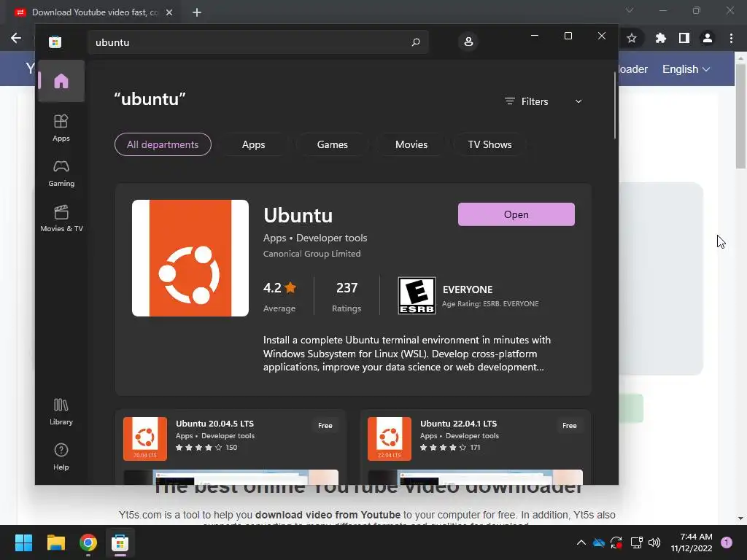Open the Gaming section in sidebar
747x560 pixels.
click(61, 174)
